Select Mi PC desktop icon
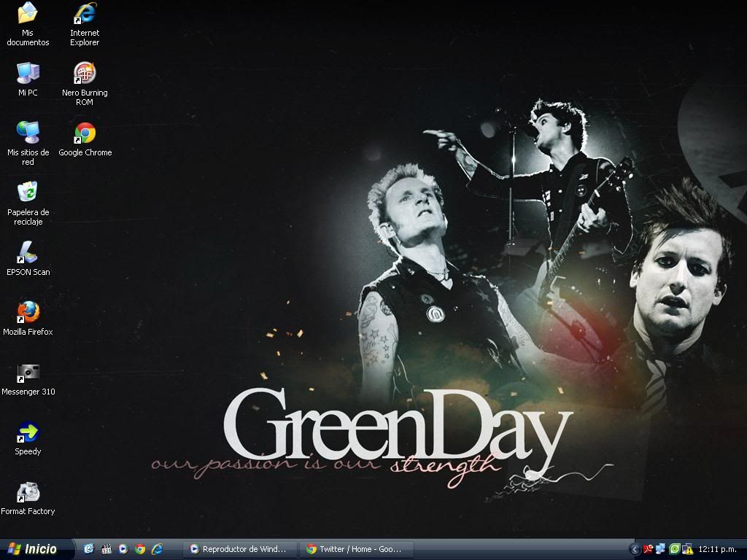Image resolution: width=747 pixels, height=560 pixels. 28,79
